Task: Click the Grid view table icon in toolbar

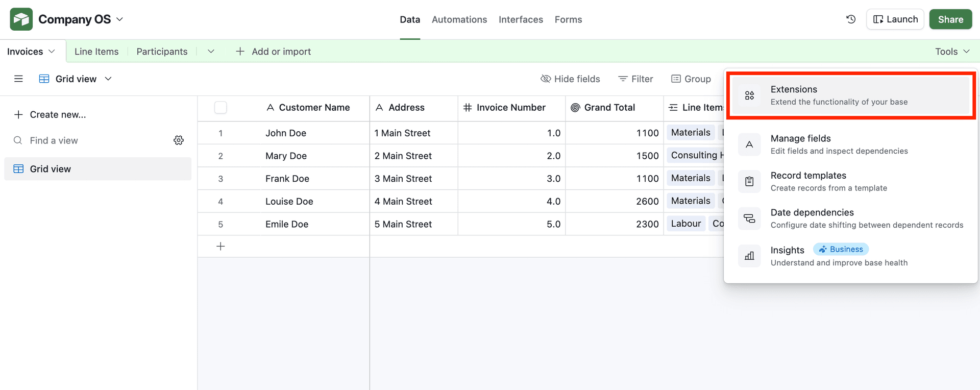Action: [44, 79]
